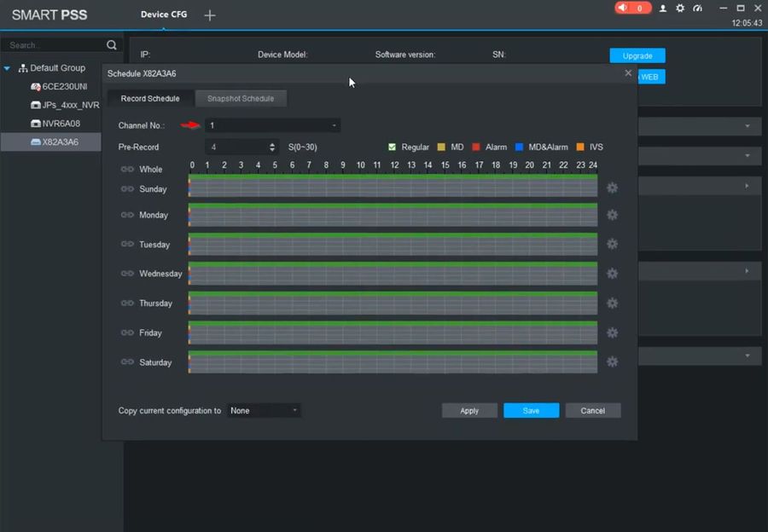The width and height of the screenshot is (768, 532).
Task: Open Wednesday schedule settings gear
Action: 612,274
